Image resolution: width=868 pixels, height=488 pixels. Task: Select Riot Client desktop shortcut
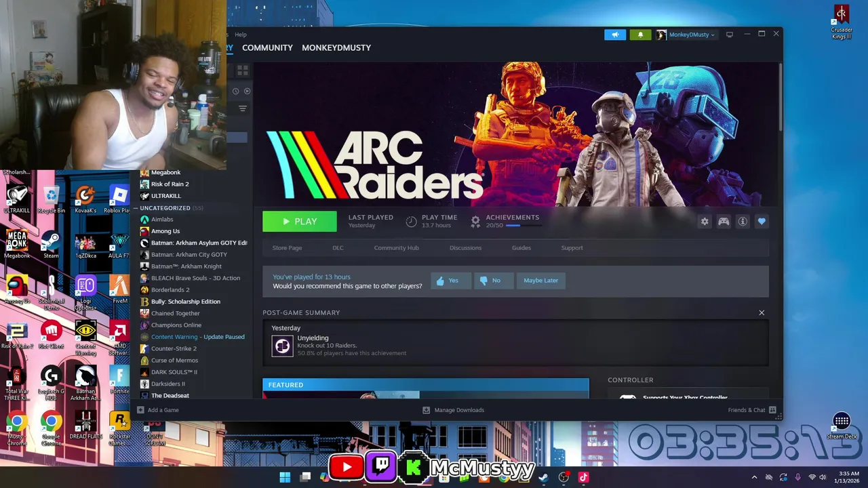[51, 335]
